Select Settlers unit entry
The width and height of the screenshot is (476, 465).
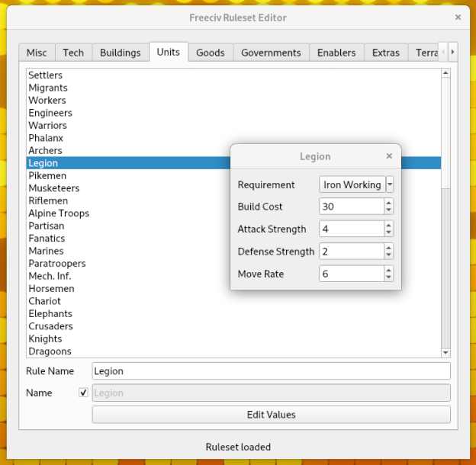(x=46, y=75)
